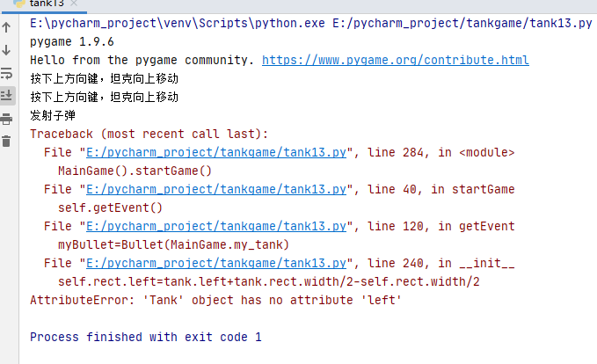Toggle the Soft-Wrap icon
Viewport: 597px width, 364px height.
click(6, 73)
